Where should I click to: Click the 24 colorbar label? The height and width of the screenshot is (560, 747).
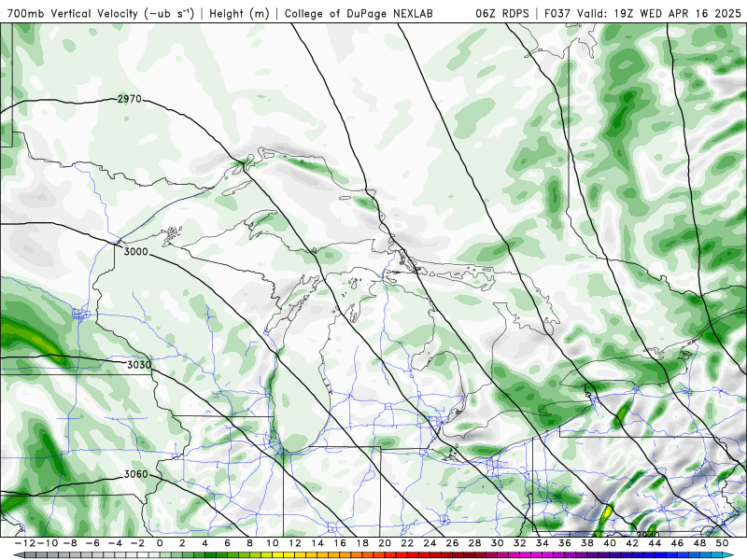(x=430, y=543)
